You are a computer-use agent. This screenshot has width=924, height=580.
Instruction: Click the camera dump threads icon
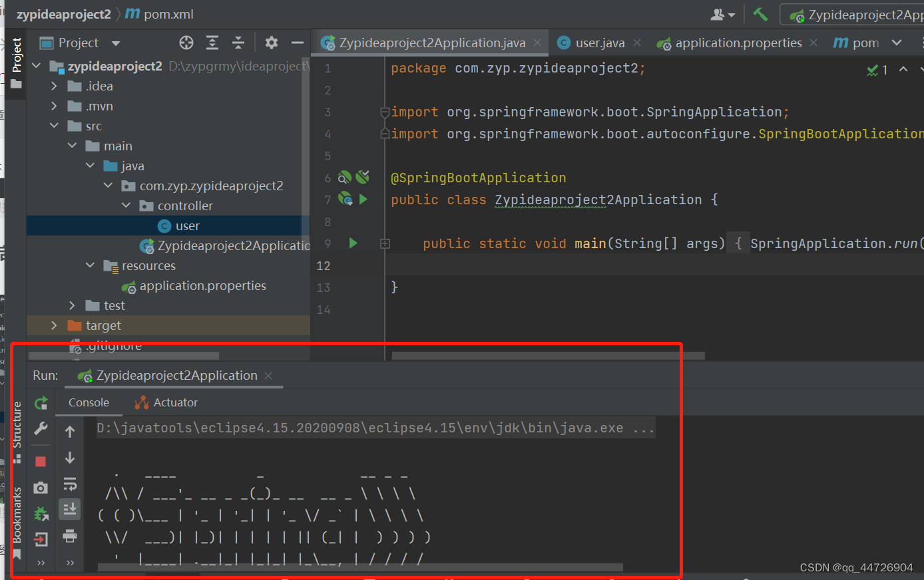pos(41,488)
